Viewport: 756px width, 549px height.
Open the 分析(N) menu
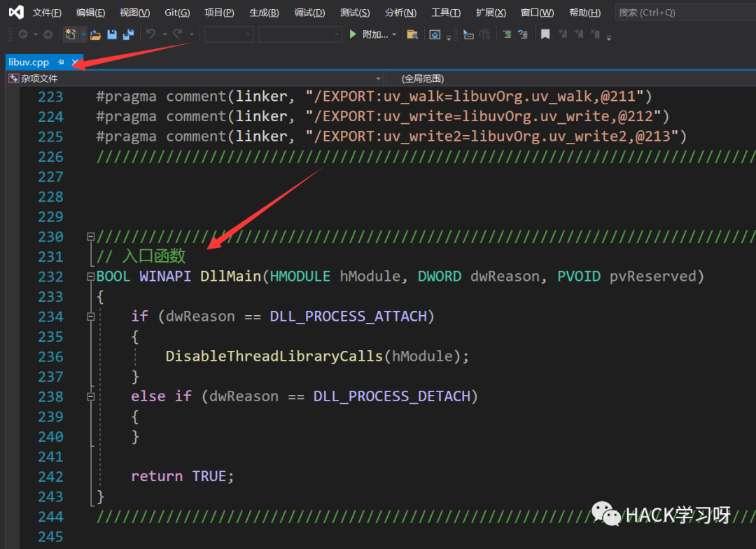point(400,13)
